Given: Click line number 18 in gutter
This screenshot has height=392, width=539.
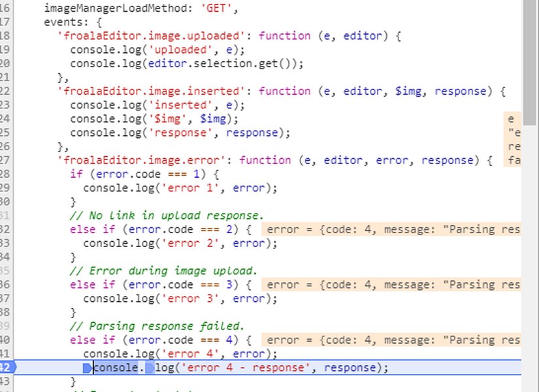Looking at the screenshot, I should (x=5, y=36).
